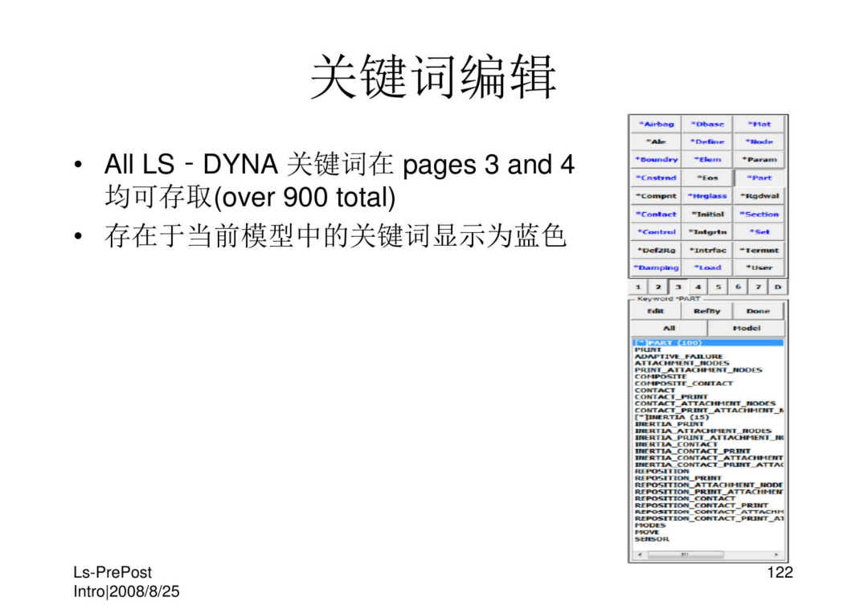Click the *Initial keyword button

click(x=707, y=214)
